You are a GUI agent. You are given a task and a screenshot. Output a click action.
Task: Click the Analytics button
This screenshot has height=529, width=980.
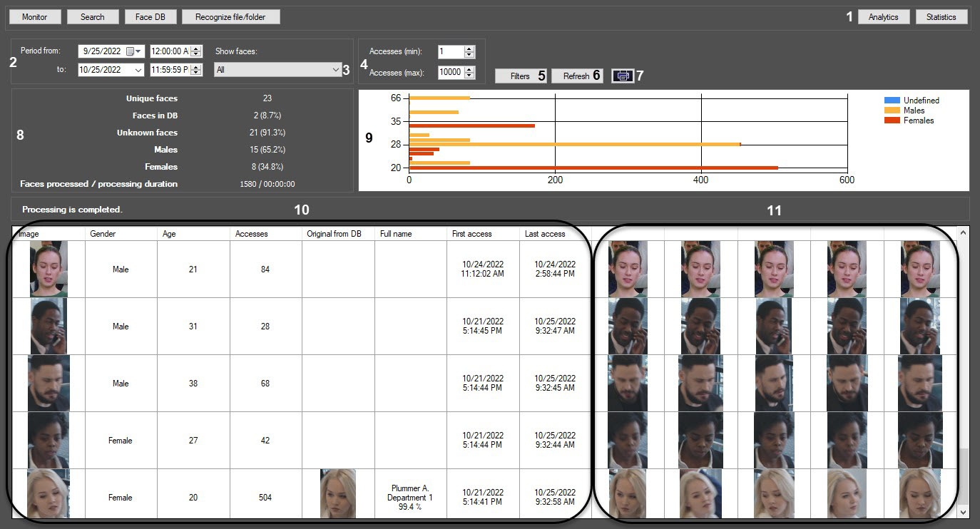click(883, 16)
